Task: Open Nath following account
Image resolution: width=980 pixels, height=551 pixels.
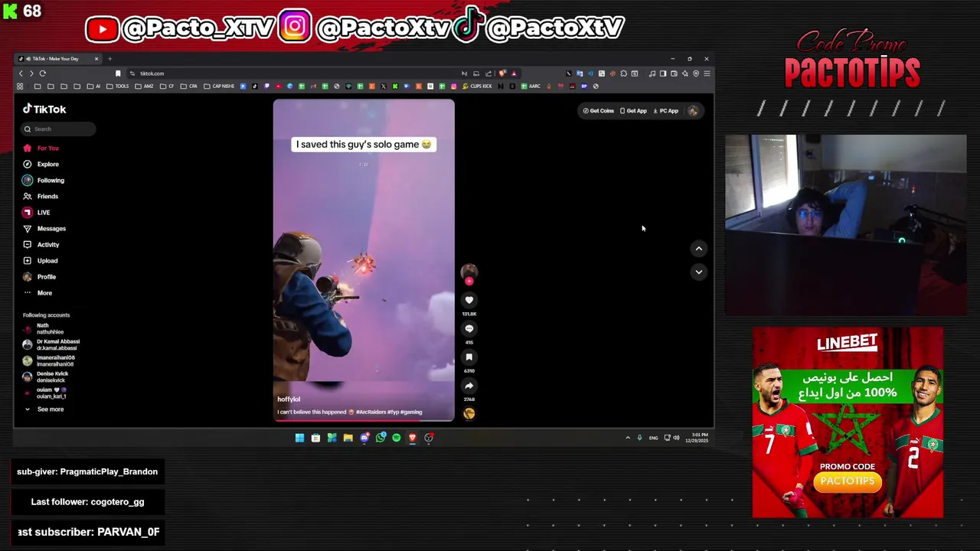Action: pyautogui.click(x=43, y=328)
